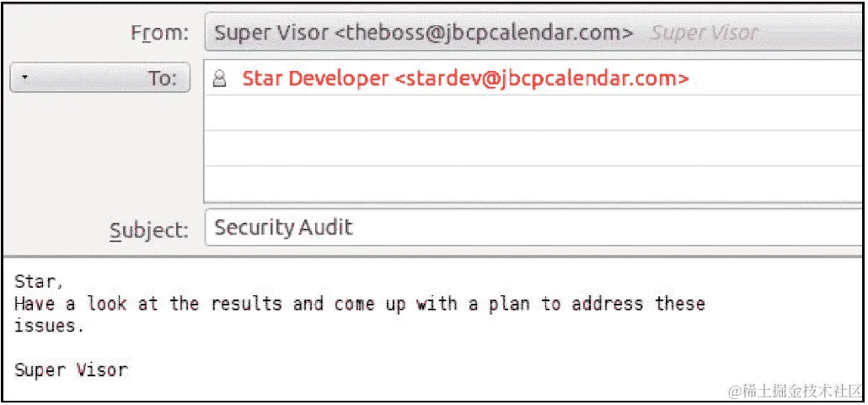Click the Subject: label
The width and height of the screenshot is (868, 405).
click(149, 229)
